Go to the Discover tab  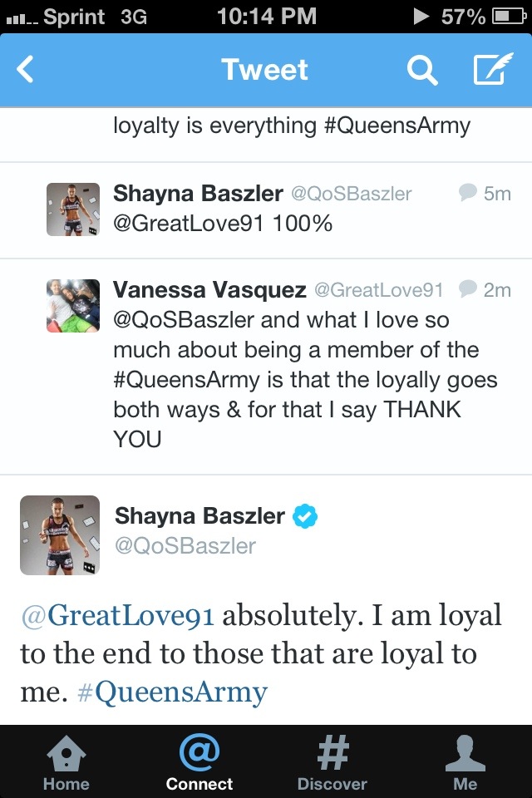coord(332,761)
